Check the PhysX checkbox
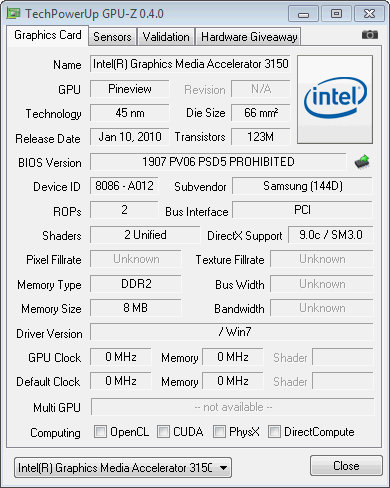 point(219,431)
